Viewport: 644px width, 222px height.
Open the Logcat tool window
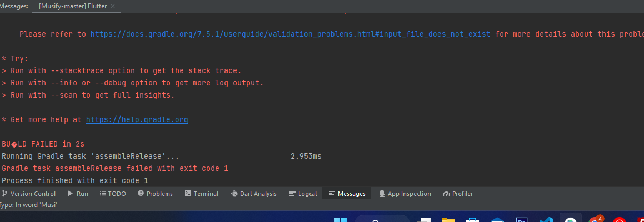click(x=303, y=194)
